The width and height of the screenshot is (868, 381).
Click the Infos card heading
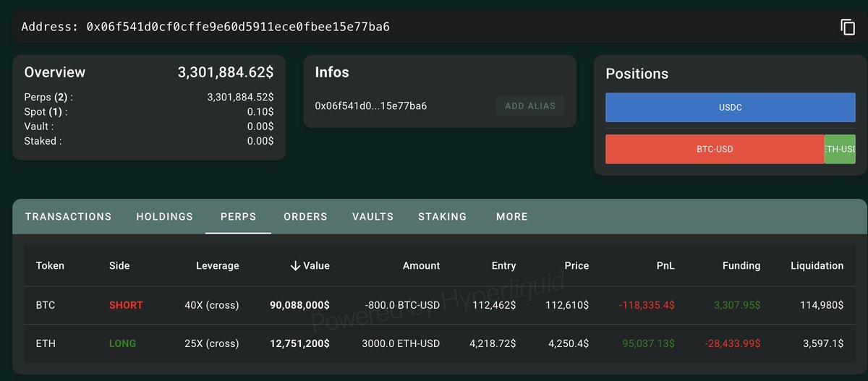tap(332, 72)
